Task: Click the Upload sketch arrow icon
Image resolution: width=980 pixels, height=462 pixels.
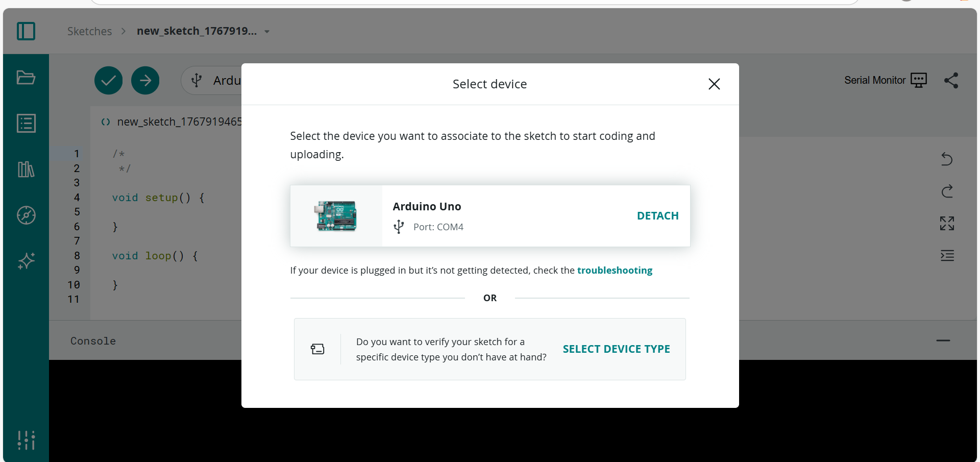Action: click(x=145, y=80)
